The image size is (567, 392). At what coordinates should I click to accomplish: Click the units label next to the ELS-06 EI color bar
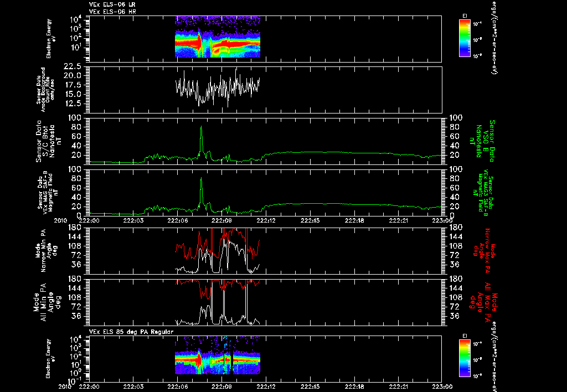click(x=493, y=37)
